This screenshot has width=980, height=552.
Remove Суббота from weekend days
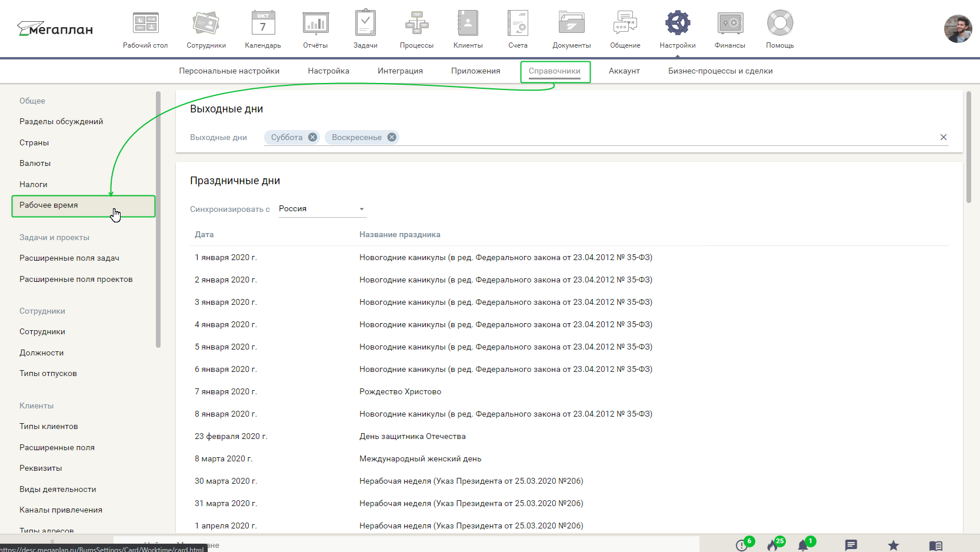312,137
